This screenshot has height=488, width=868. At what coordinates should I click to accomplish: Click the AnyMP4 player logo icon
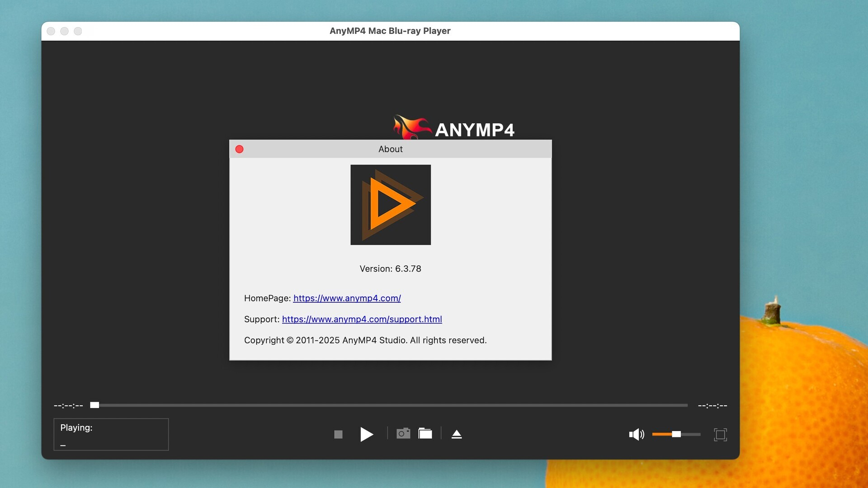[390, 205]
